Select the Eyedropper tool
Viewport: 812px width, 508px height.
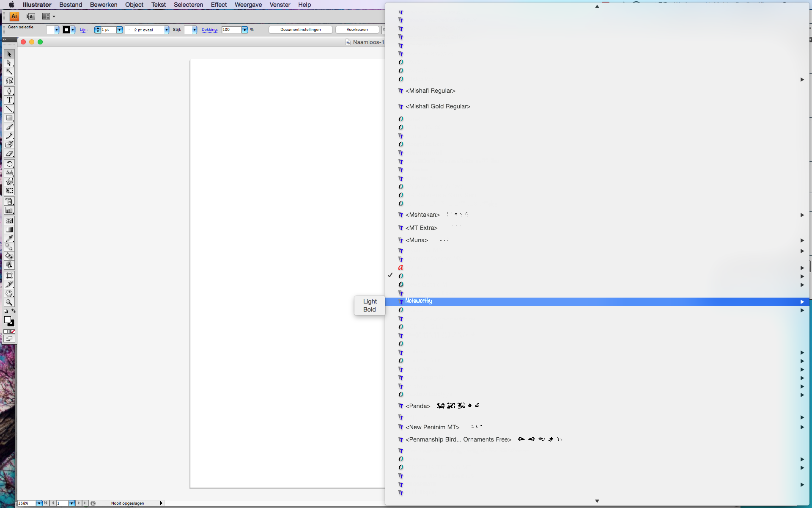tap(9, 238)
